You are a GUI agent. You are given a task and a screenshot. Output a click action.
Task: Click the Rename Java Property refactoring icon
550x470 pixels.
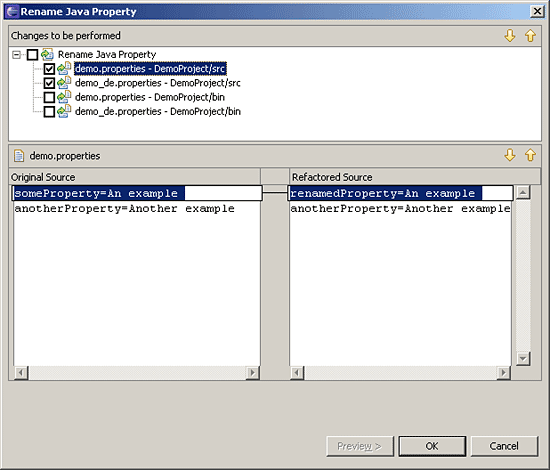47,54
